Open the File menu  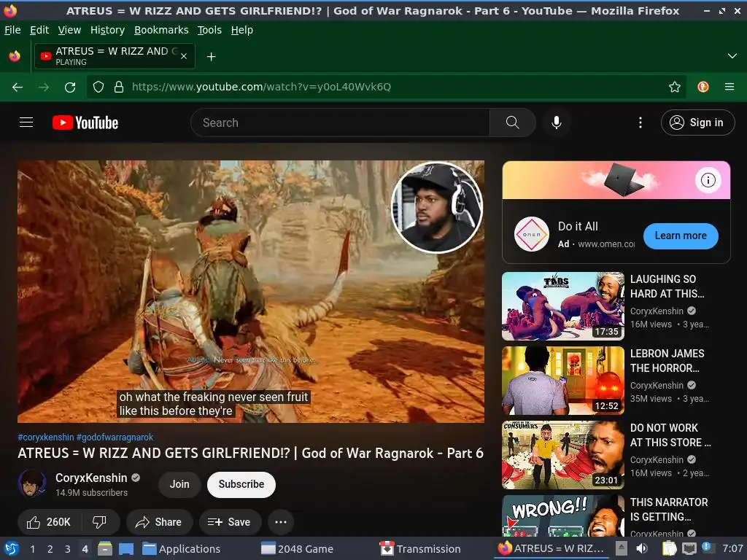click(12, 30)
